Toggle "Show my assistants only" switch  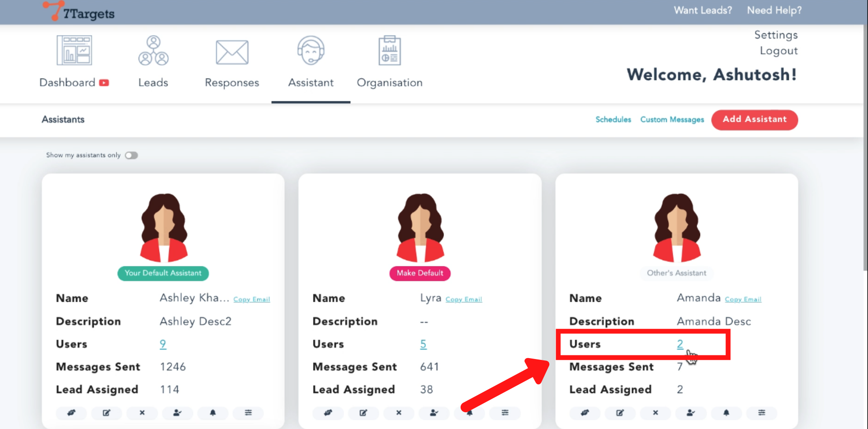pos(132,155)
